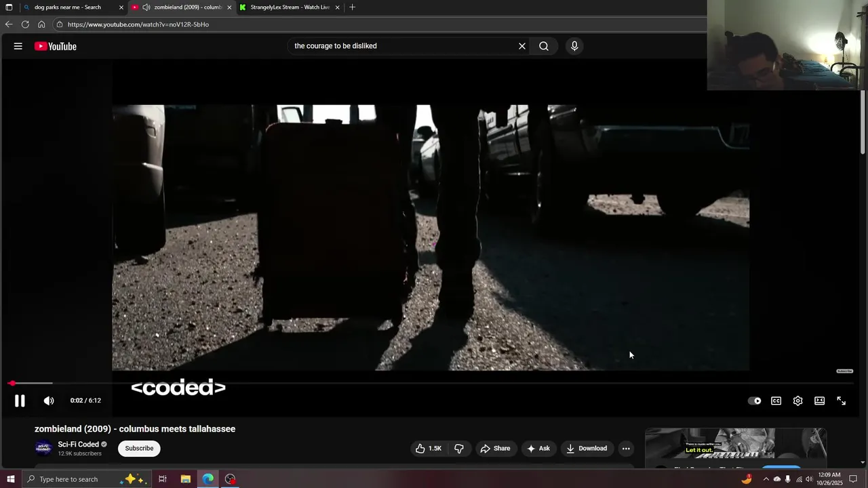This screenshot has width=868, height=488.
Task: Switch to the dog parks near me tab
Action: pyautogui.click(x=67, y=7)
